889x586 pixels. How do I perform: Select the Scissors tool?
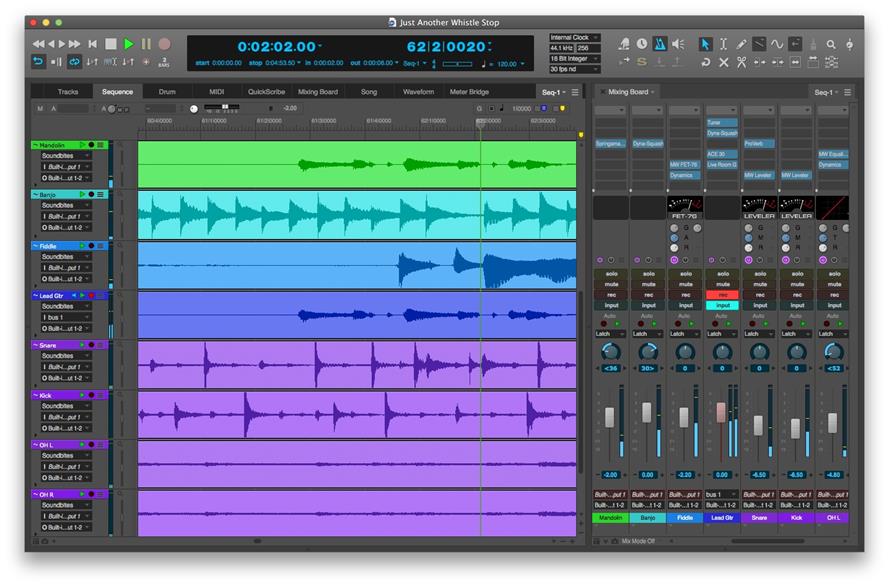point(741,62)
